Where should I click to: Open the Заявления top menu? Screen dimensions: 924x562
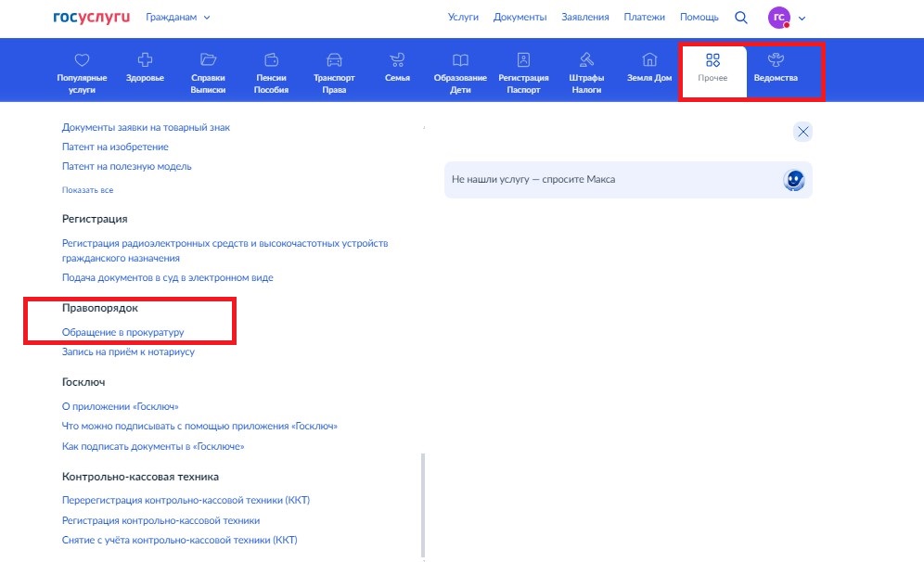coord(585,17)
